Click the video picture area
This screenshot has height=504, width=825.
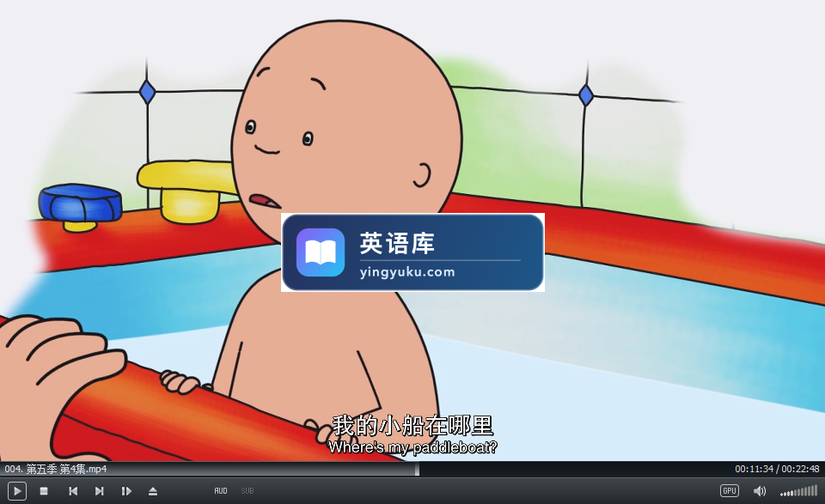(412, 230)
